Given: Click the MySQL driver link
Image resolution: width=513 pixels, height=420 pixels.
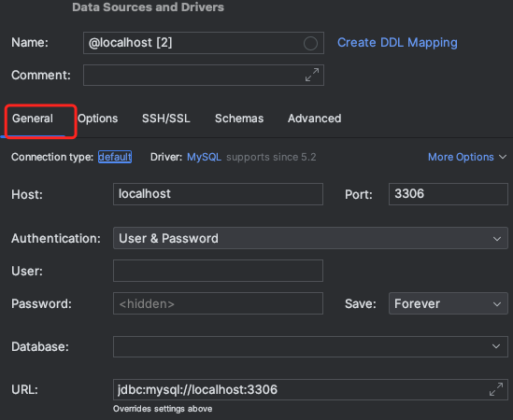Looking at the screenshot, I should click(204, 157).
